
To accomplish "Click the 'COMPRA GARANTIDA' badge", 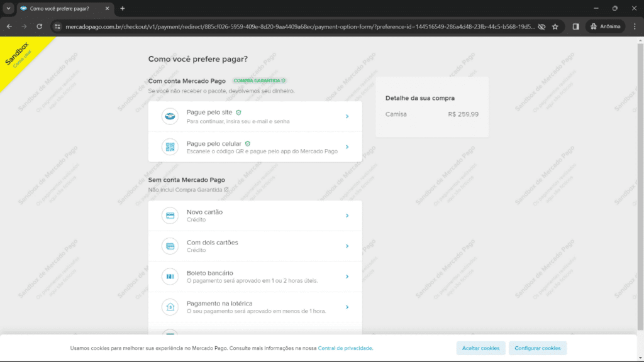I will 259,81.
